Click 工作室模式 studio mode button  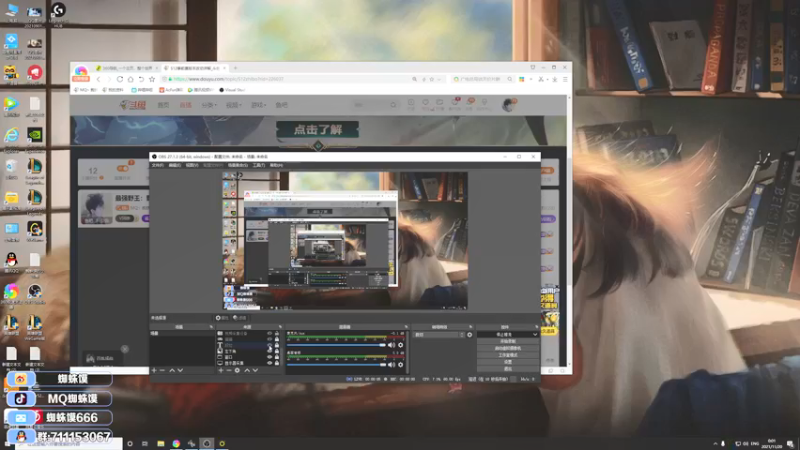click(x=508, y=355)
